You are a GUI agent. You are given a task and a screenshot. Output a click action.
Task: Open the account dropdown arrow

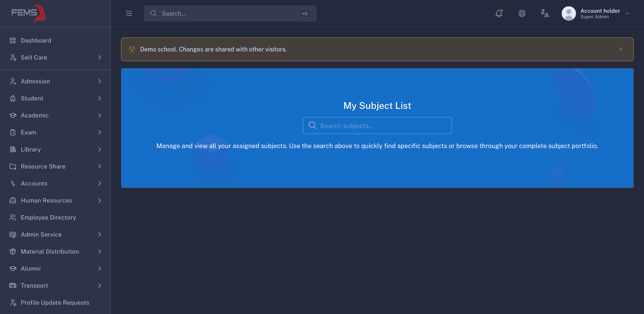[x=627, y=14]
